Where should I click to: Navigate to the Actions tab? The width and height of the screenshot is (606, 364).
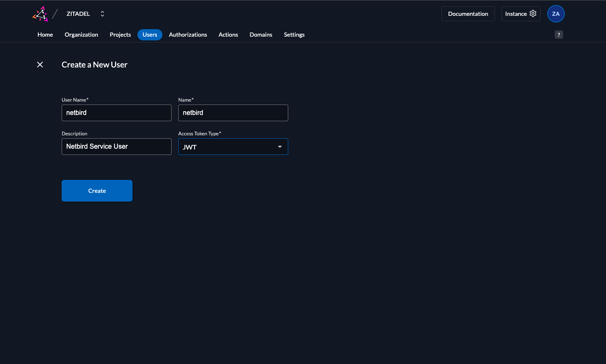point(228,35)
